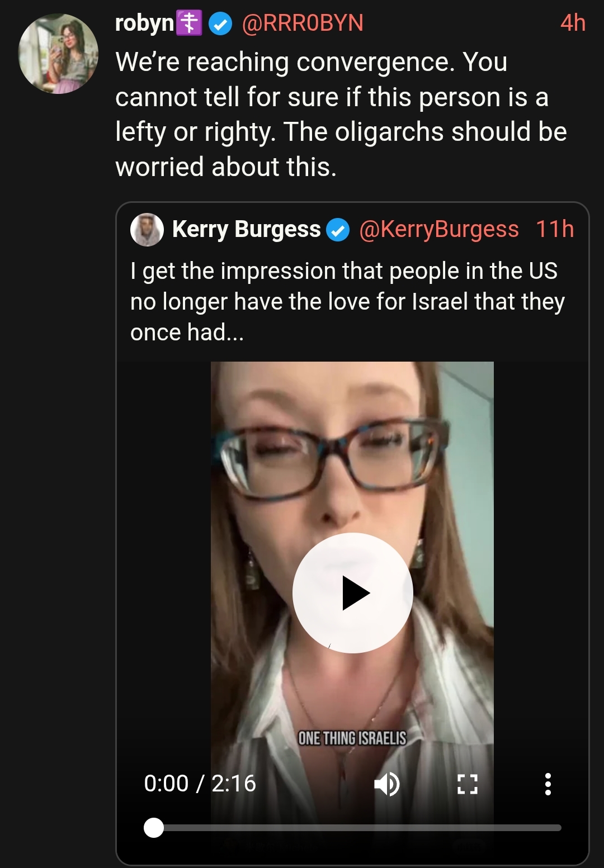The image size is (604, 868).
Task: Open the @KerryBurgess handle link
Action: [439, 229]
